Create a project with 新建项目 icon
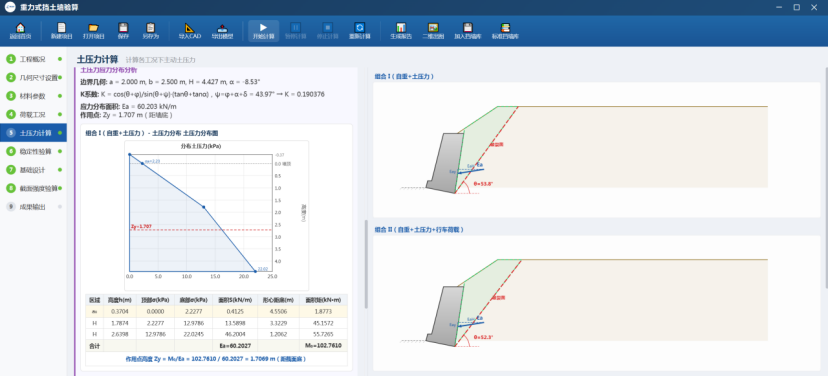Viewport: 829px width, 377px height. pos(61,31)
